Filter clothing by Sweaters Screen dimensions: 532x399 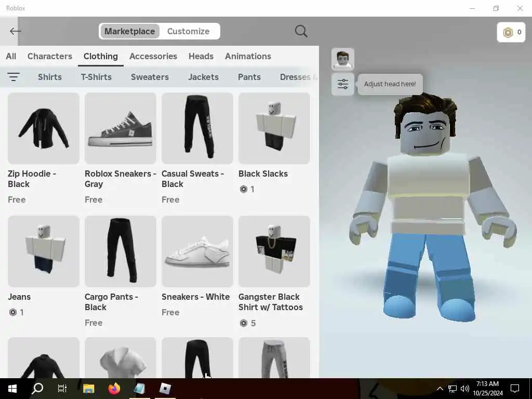(150, 77)
